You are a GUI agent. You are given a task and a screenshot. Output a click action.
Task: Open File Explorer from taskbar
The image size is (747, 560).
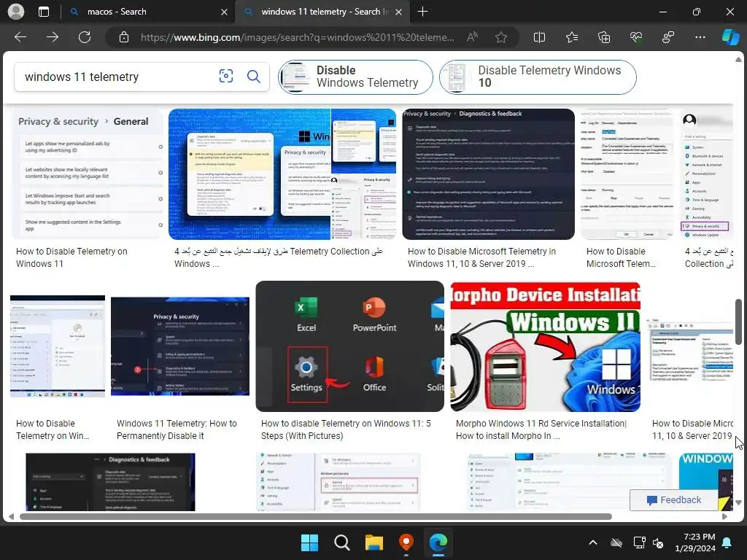point(374,542)
